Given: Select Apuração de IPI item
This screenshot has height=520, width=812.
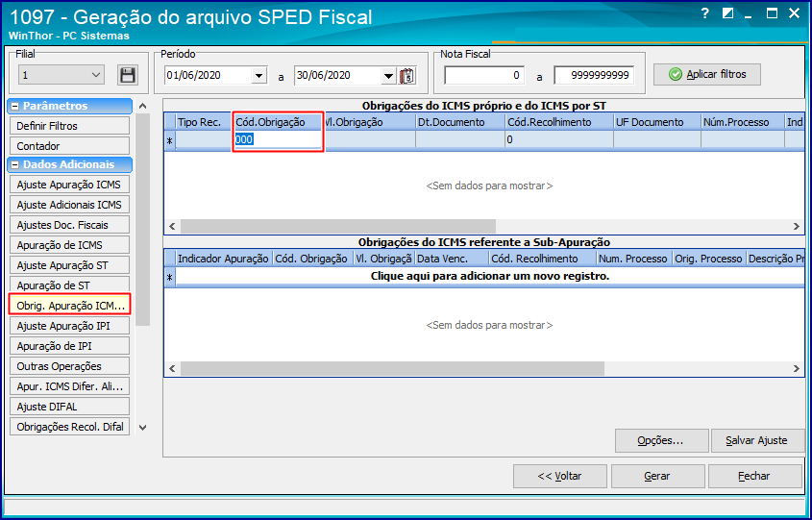Looking at the screenshot, I should tap(69, 346).
